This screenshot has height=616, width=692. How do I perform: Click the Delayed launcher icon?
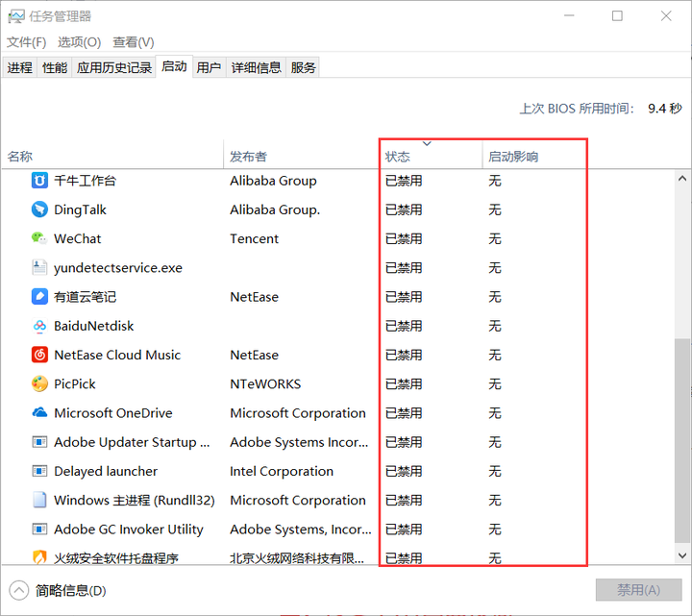pyautogui.click(x=39, y=471)
